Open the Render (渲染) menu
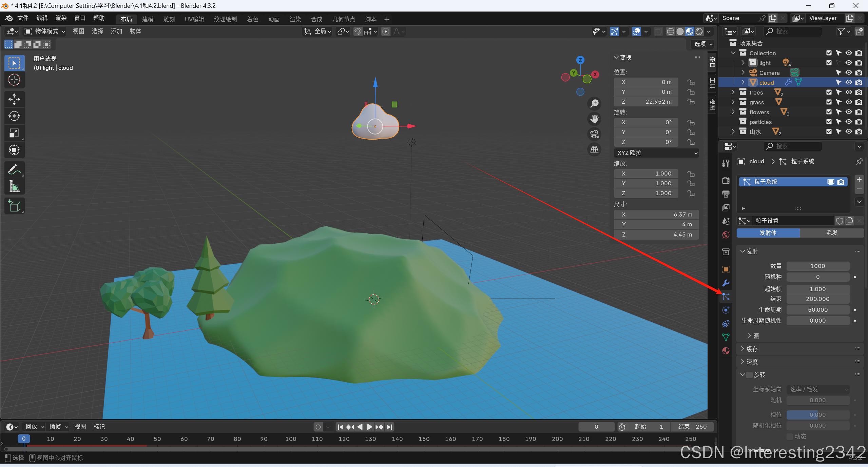The image size is (868, 467). 61,18
